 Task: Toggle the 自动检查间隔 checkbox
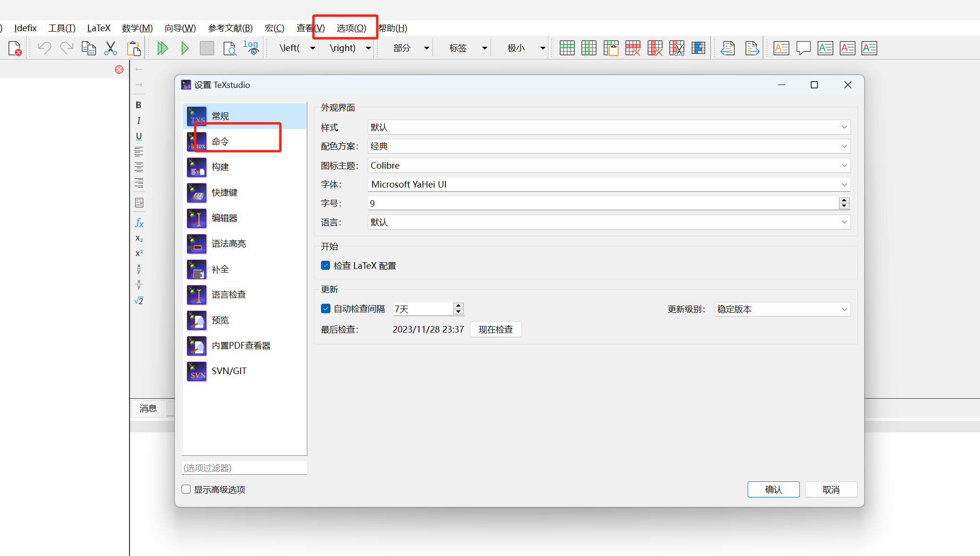coord(325,308)
